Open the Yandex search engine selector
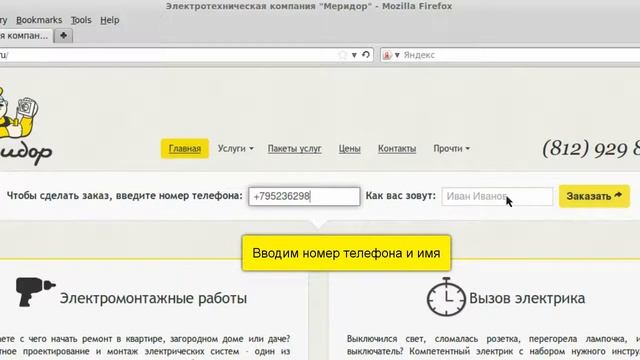Screen dimensions: 640x360 click(x=391, y=55)
